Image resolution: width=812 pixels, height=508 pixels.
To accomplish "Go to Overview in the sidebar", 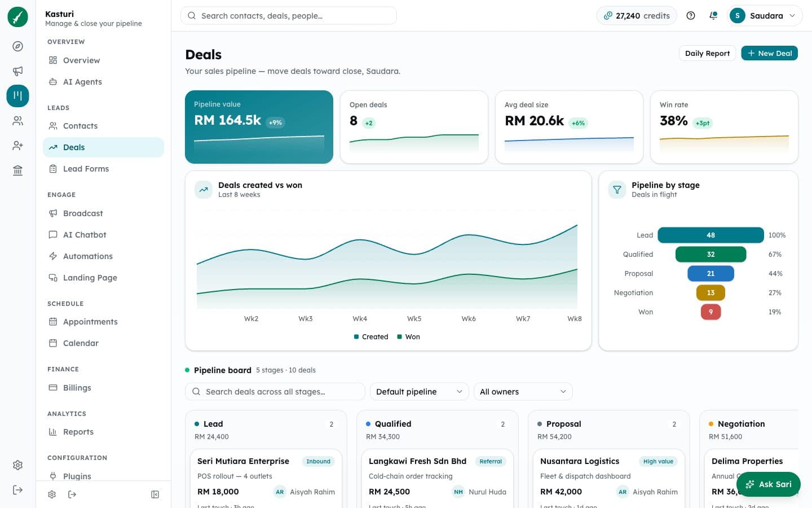I will tap(103, 60).
